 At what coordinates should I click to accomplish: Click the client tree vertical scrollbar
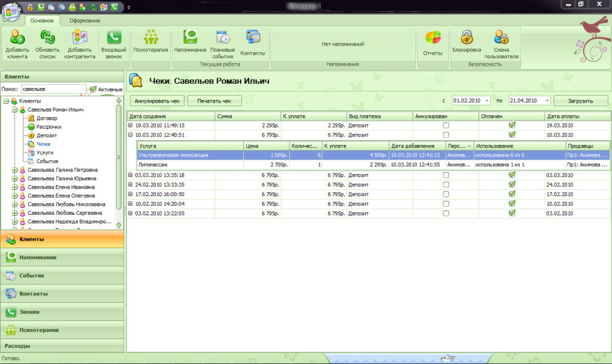pyautogui.click(x=119, y=158)
